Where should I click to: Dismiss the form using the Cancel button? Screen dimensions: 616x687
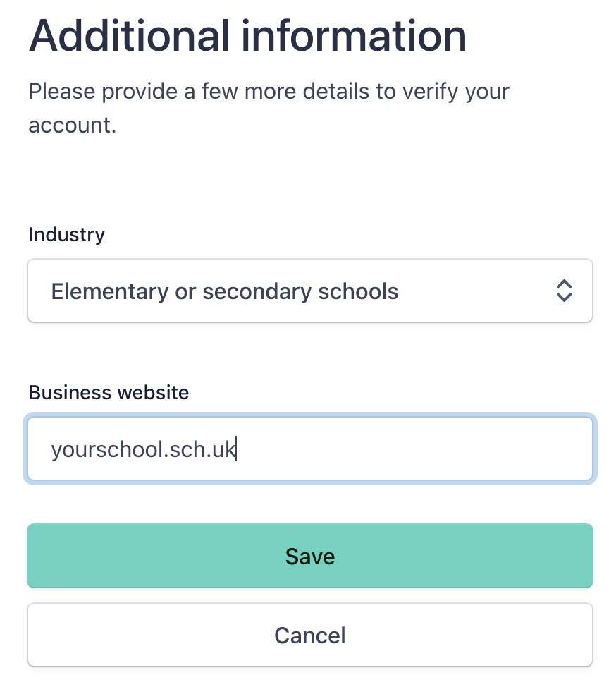(x=310, y=635)
